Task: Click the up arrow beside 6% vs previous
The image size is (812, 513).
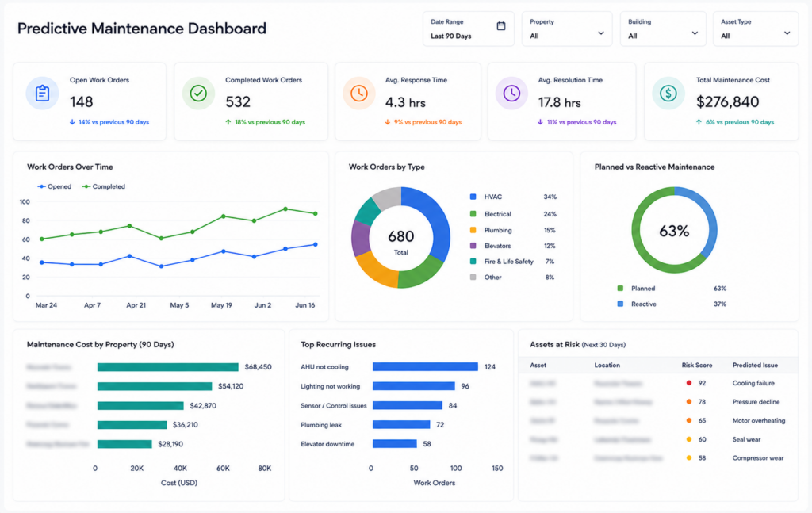Action: (x=699, y=122)
